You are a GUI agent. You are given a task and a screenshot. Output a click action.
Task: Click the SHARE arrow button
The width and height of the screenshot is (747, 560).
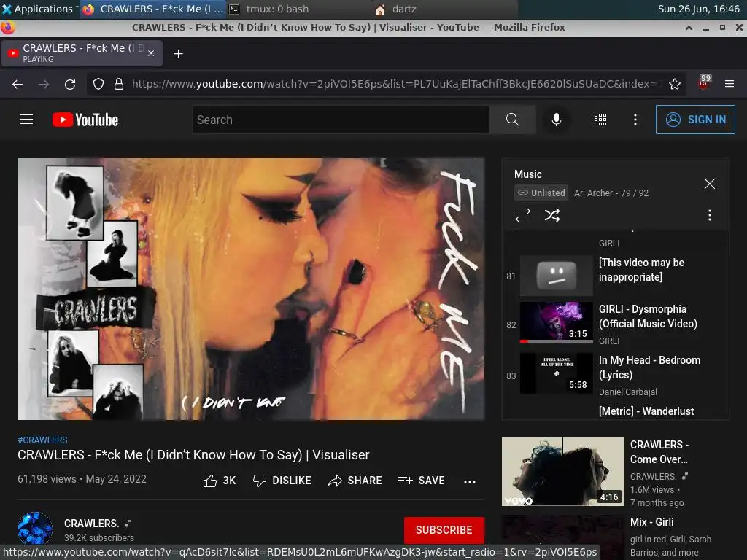click(x=355, y=481)
